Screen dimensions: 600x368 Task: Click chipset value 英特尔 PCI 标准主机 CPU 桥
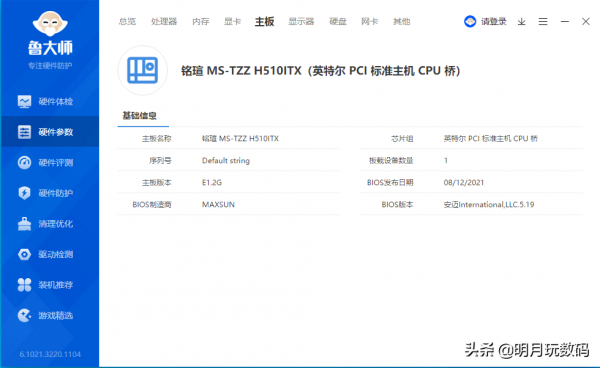click(491, 138)
